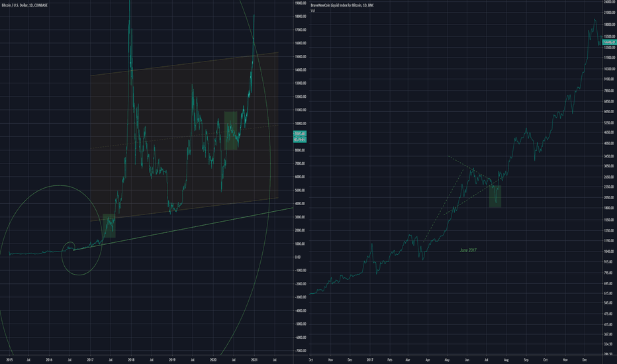The image size is (617, 364).
Task: Select the 'June 2017' text annotation
Action: [x=468, y=250]
